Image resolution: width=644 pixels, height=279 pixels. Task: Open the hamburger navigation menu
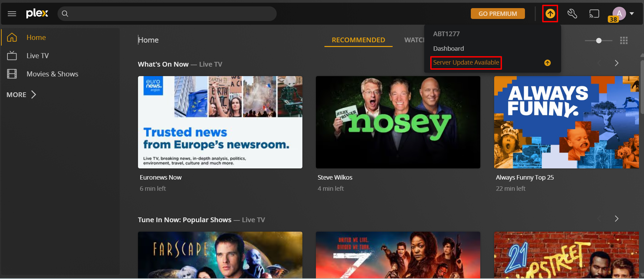12,14
